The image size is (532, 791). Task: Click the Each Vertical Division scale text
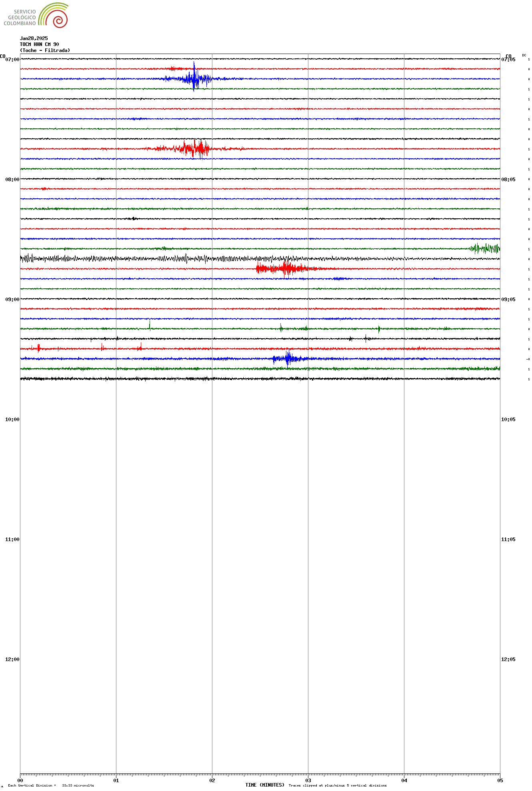coord(51,785)
